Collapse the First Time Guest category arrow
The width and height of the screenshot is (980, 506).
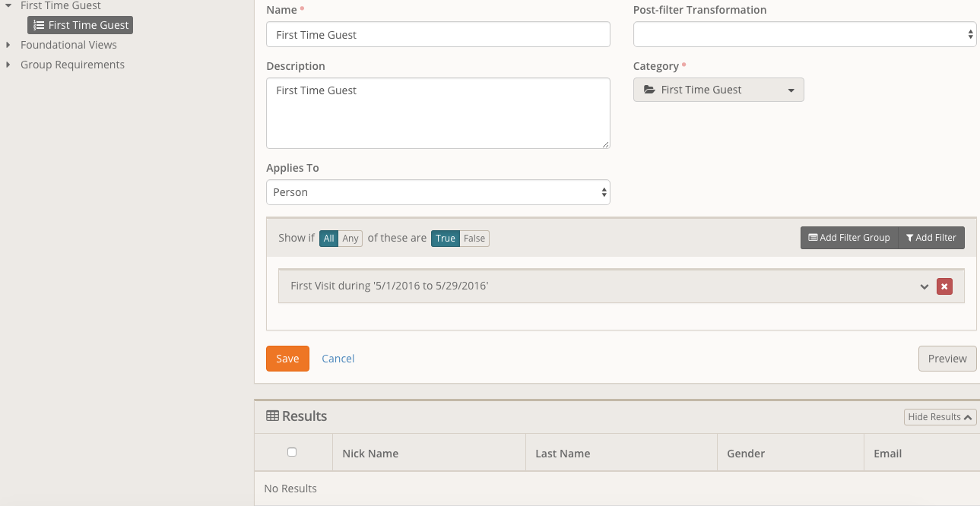pyautogui.click(x=8, y=5)
